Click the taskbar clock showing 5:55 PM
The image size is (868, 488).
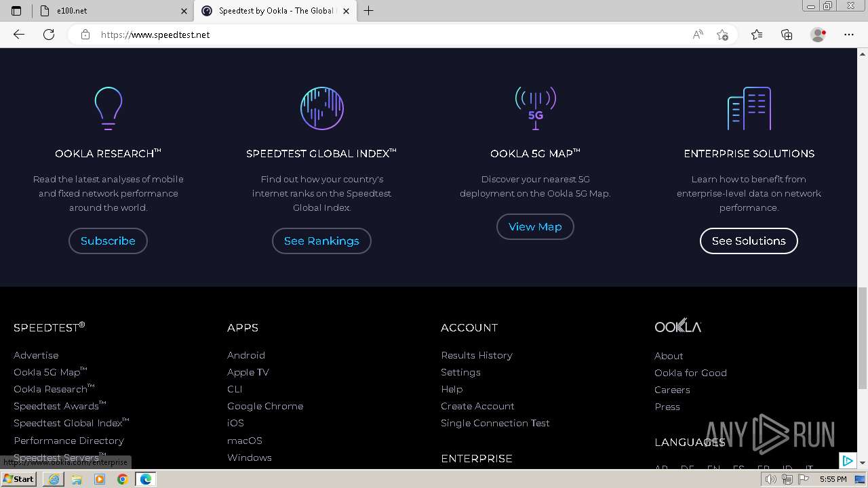tap(833, 479)
